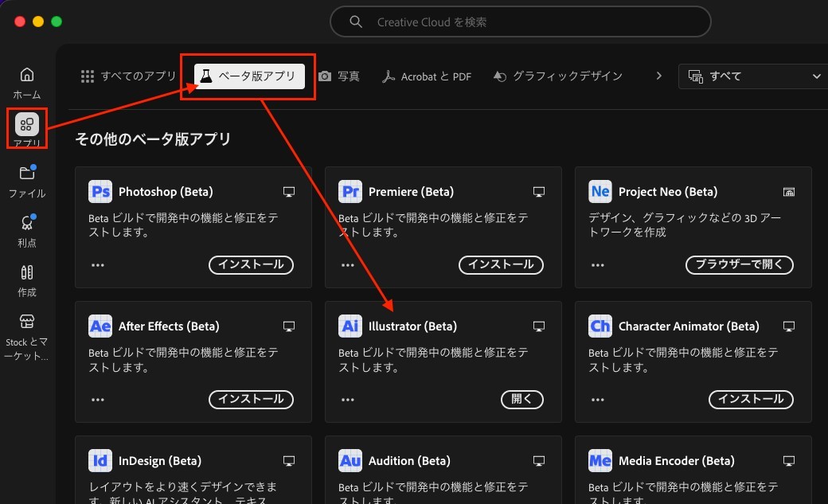Viewport: 828px width, 504px height.
Task: Switch to Acrobat と PDF tab
Action: [427, 76]
